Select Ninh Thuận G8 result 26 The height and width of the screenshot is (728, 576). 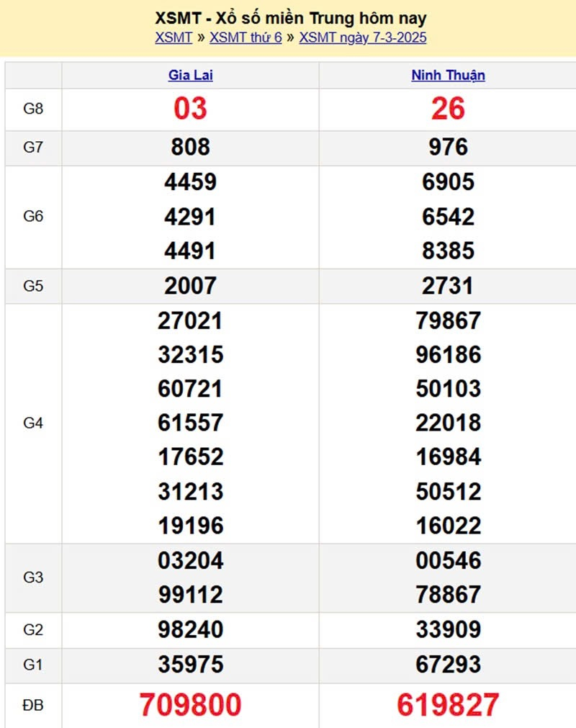(x=448, y=109)
